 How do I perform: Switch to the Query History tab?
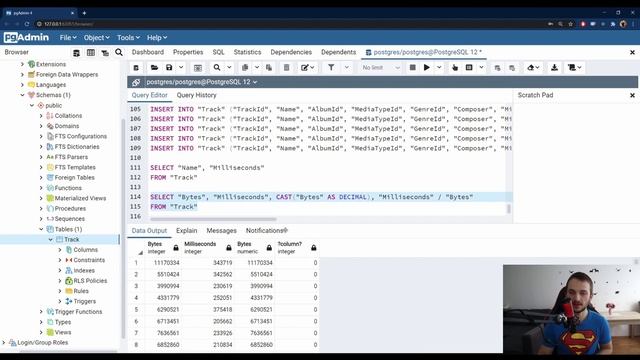(196, 95)
